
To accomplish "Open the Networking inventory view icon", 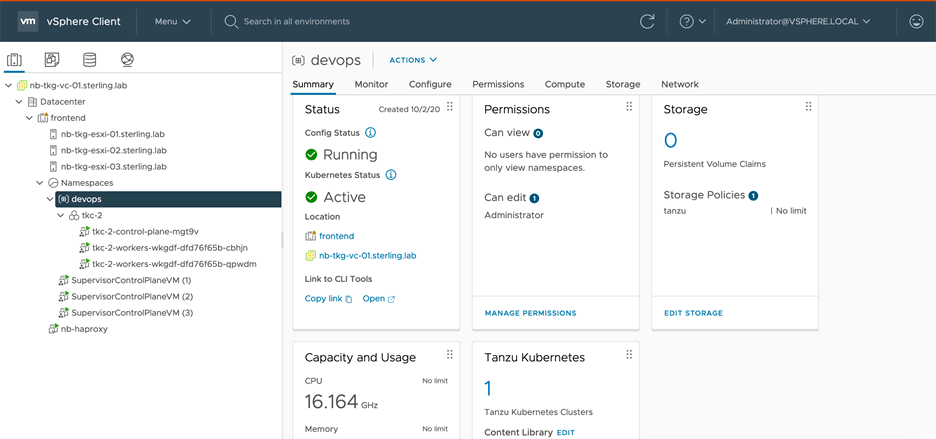I will 127,60.
